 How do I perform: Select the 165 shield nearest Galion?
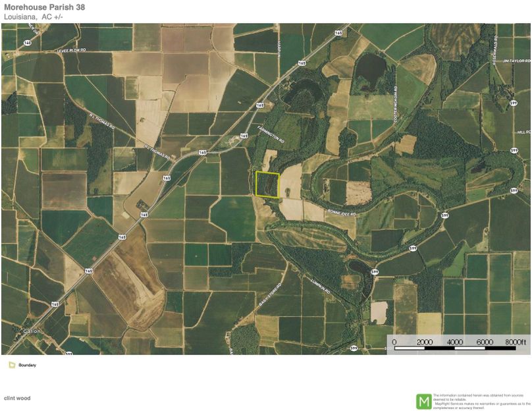[55, 304]
